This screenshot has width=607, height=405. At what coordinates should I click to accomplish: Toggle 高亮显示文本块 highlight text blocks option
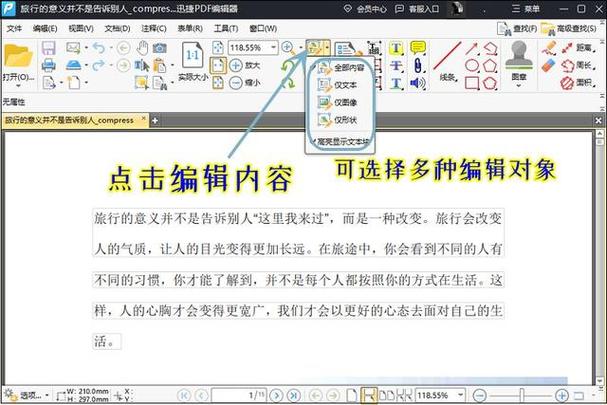tap(341, 142)
